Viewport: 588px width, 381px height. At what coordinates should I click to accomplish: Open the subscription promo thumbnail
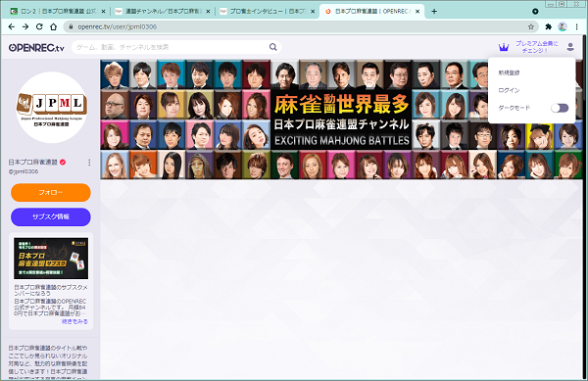point(51,259)
